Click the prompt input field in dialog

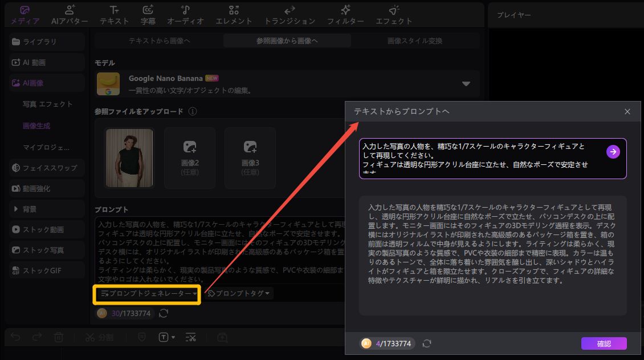point(482,158)
